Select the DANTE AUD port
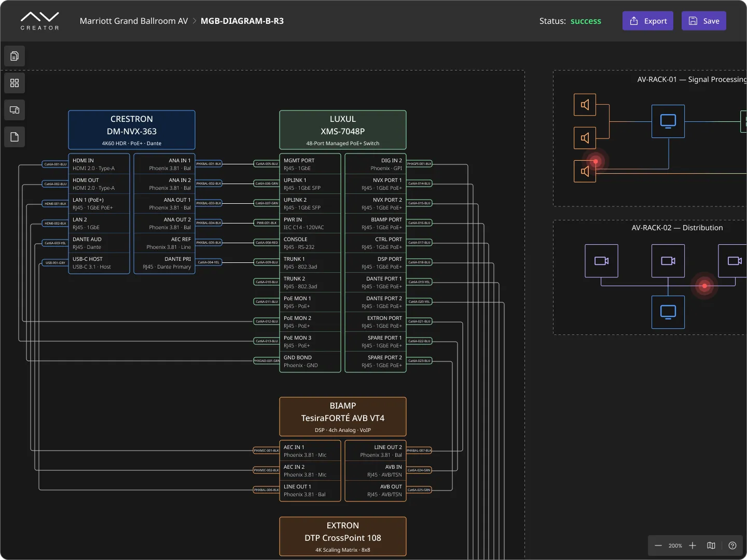The width and height of the screenshot is (747, 560). tap(99, 243)
